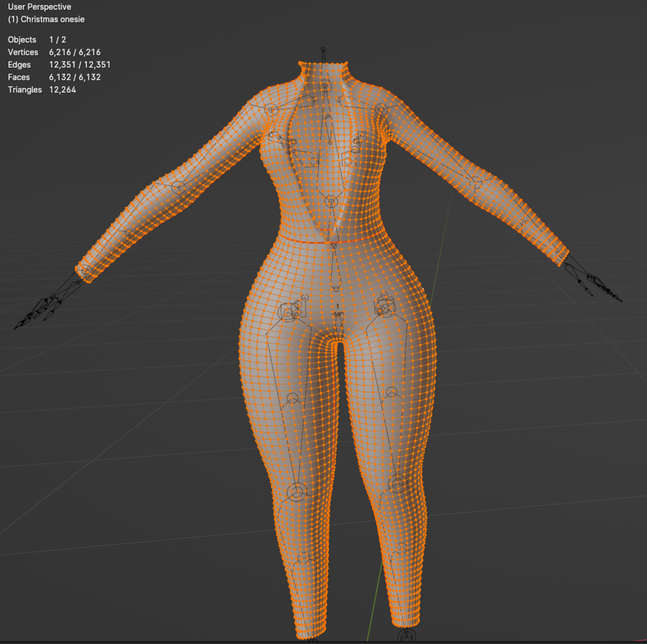Click the "User Perspective" viewport label
This screenshot has width=647, height=644.
pyautogui.click(x=39, y=7)
